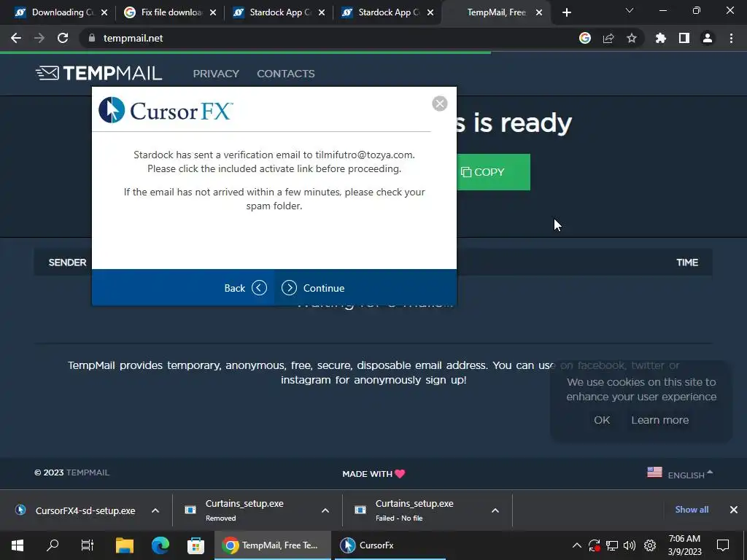Open the PRIVACY page link
Viewport: 747px width, 560px height.
tap(216, 74)
